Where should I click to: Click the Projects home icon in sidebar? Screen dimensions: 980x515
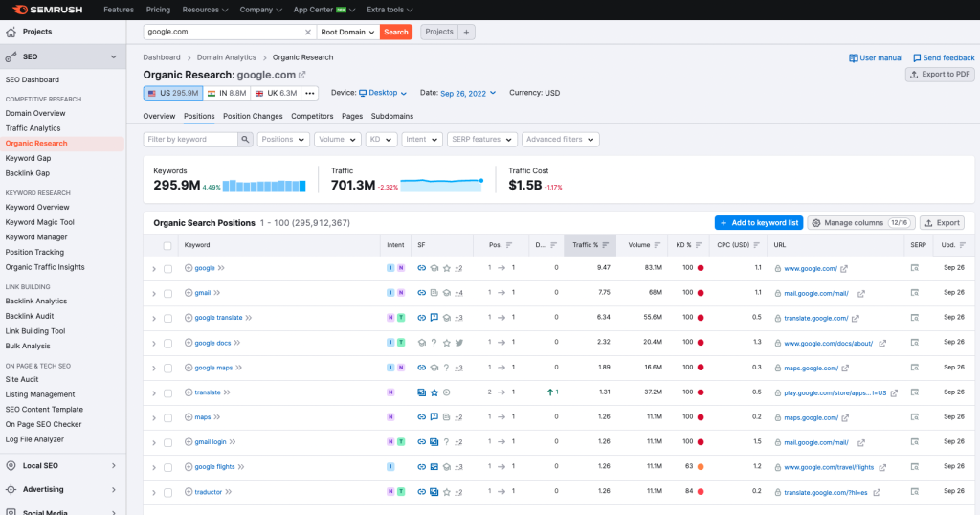coord(11,32)
